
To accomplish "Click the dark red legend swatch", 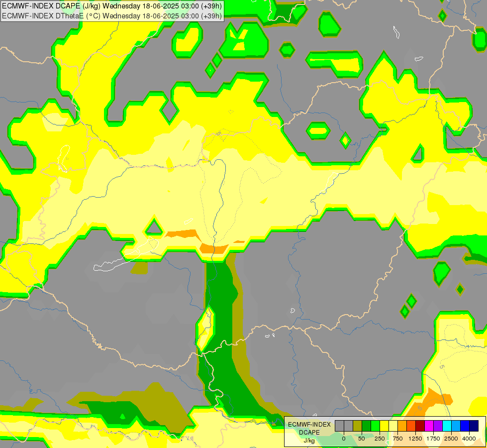I will click(x=420, y=426).
